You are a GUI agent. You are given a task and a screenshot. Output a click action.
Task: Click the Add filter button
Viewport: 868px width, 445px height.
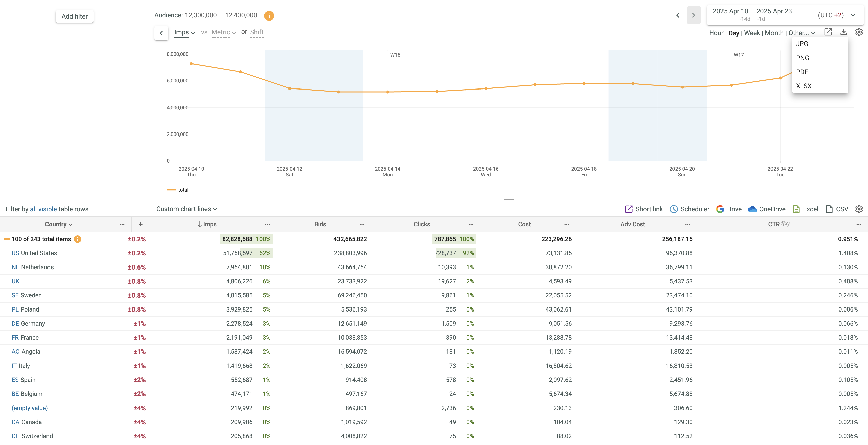tap(74, 16)
